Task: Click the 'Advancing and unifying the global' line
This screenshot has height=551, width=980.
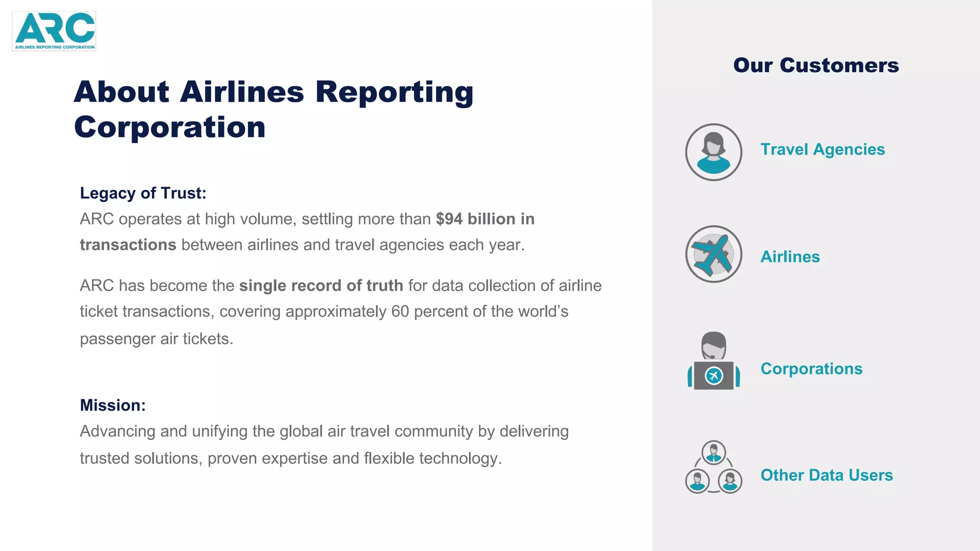Action: 324,431
